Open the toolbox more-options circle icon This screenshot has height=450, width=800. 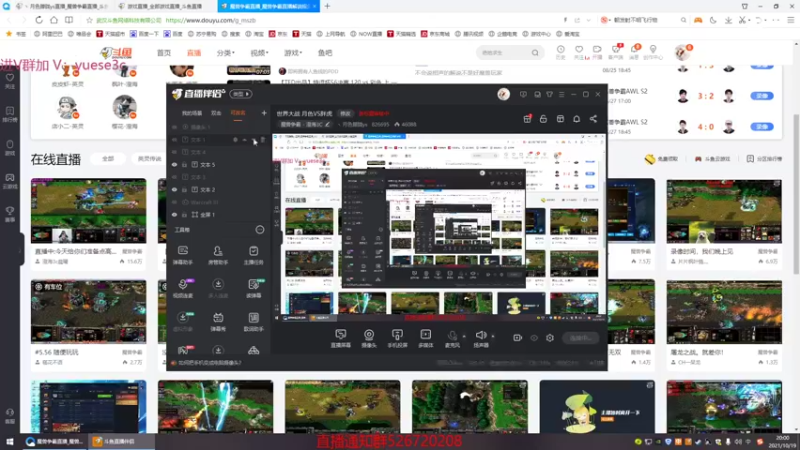(x=260, y=230)
